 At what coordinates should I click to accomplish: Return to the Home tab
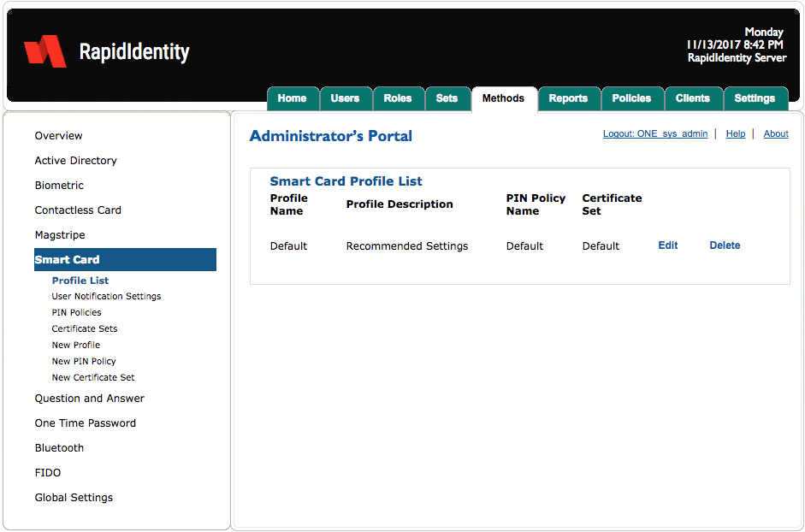tap(293, 98)
